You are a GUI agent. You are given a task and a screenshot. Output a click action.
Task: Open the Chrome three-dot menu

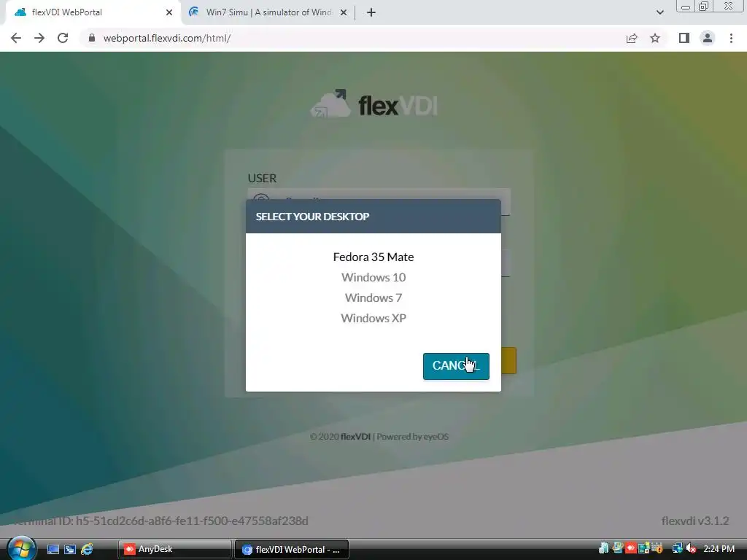coord(731,38)
